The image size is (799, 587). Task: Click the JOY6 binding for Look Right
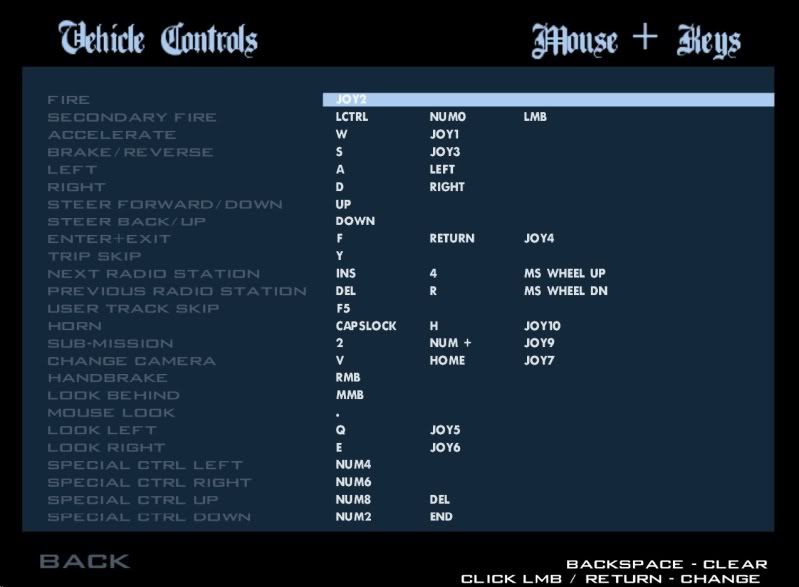point(445,447)
